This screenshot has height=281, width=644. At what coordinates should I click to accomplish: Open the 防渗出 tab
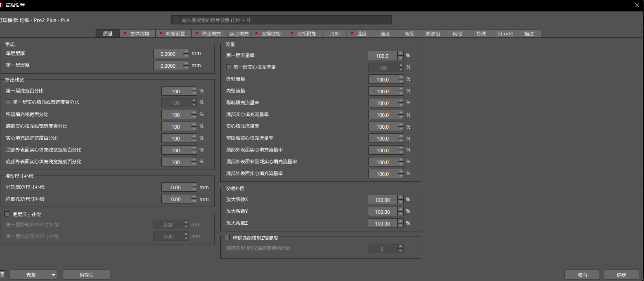coord(433,34)
